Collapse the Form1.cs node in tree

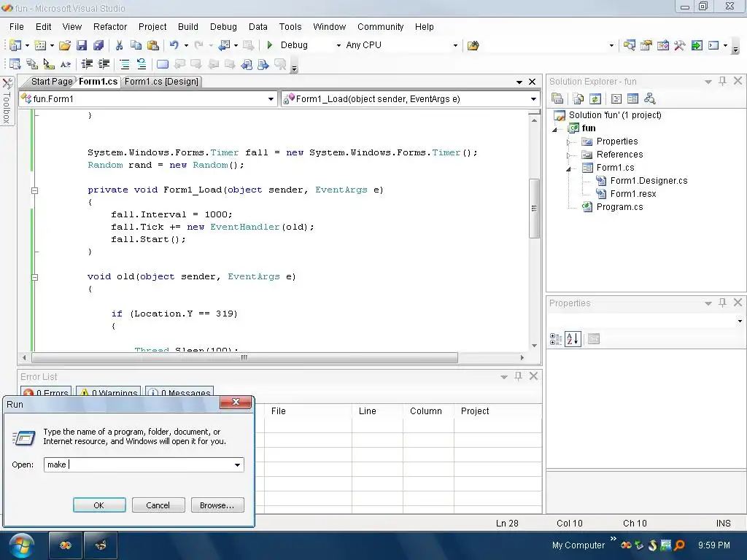568,168
